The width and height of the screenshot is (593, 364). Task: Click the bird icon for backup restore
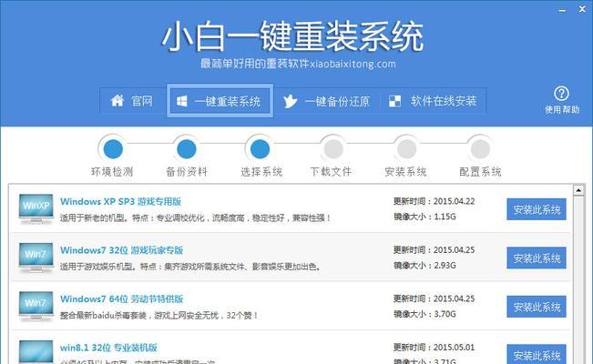point(290,101)
